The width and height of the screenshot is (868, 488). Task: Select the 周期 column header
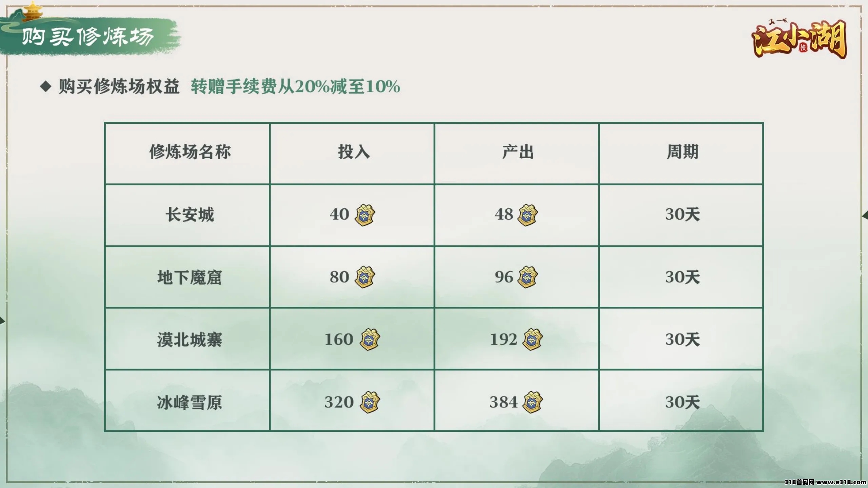682,152
